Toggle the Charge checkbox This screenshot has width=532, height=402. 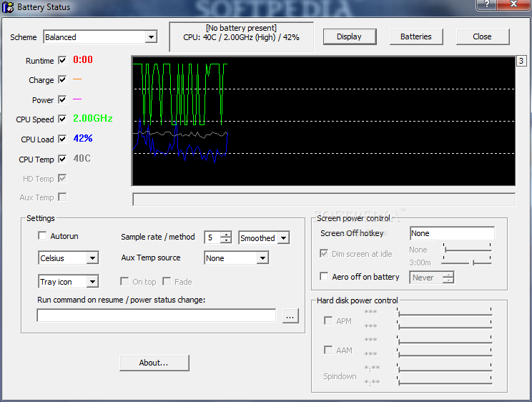[x=62, y=80]
